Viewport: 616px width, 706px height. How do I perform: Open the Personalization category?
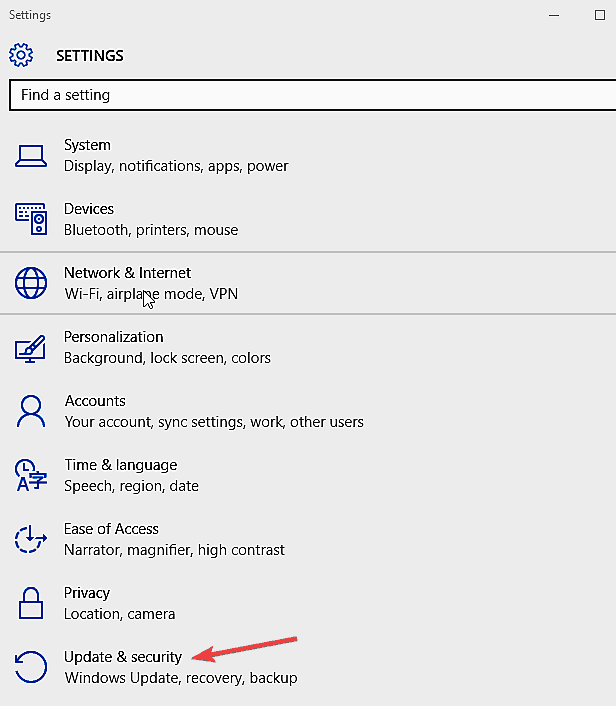[308, 347]
